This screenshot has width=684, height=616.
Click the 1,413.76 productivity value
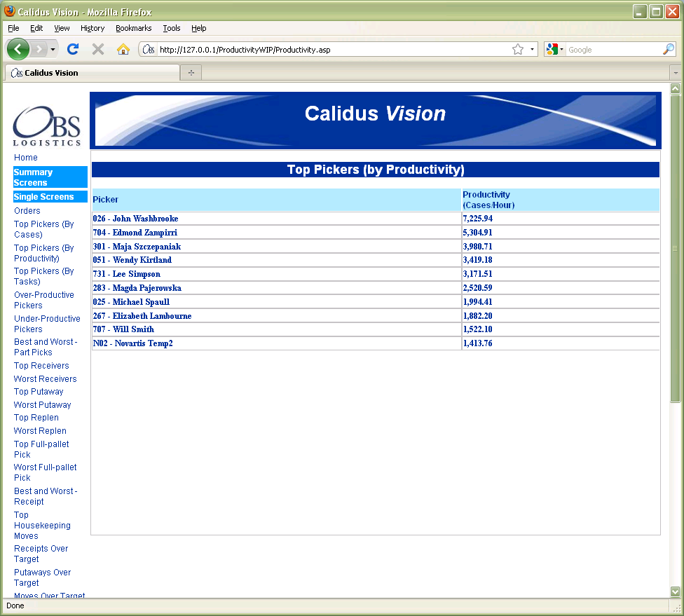click(x=478, y=343)
